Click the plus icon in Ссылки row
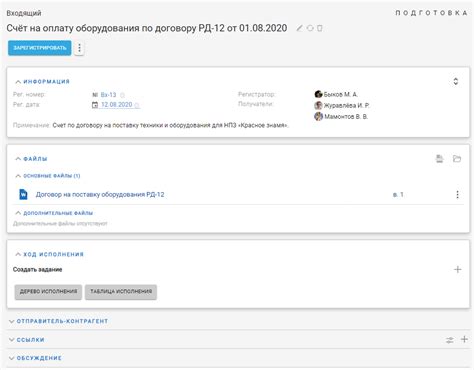The height and width of the screenshot is (370, 474). click(x=464, y=339)
